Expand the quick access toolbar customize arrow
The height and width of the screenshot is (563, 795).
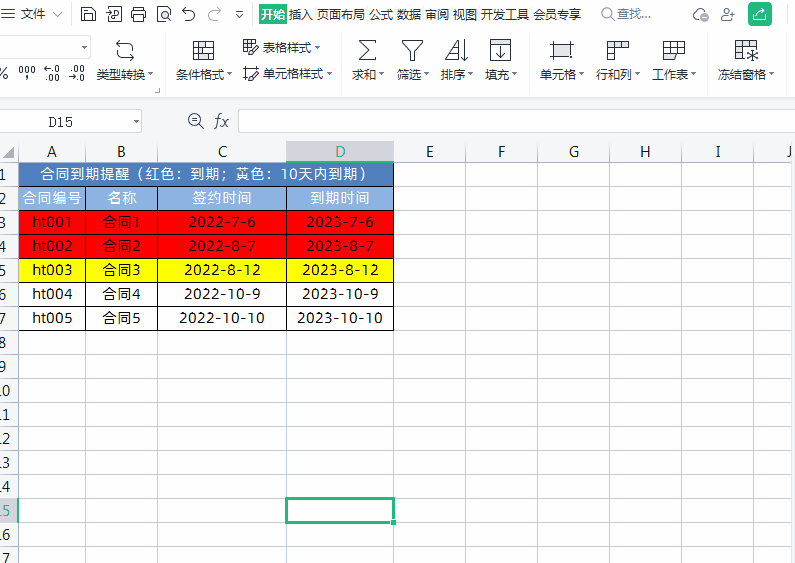239,15
